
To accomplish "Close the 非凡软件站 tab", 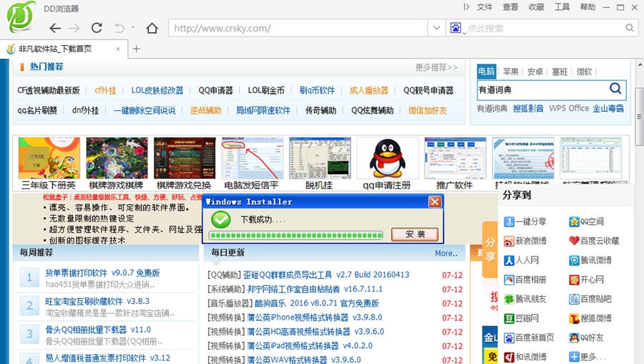I will click(118, 49).
